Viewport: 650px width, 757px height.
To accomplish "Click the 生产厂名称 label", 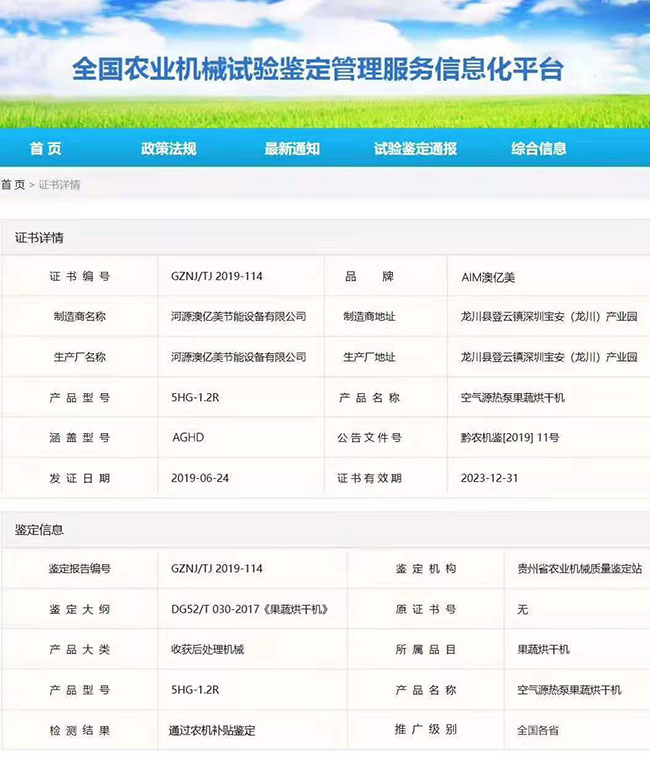I will 80,357.
